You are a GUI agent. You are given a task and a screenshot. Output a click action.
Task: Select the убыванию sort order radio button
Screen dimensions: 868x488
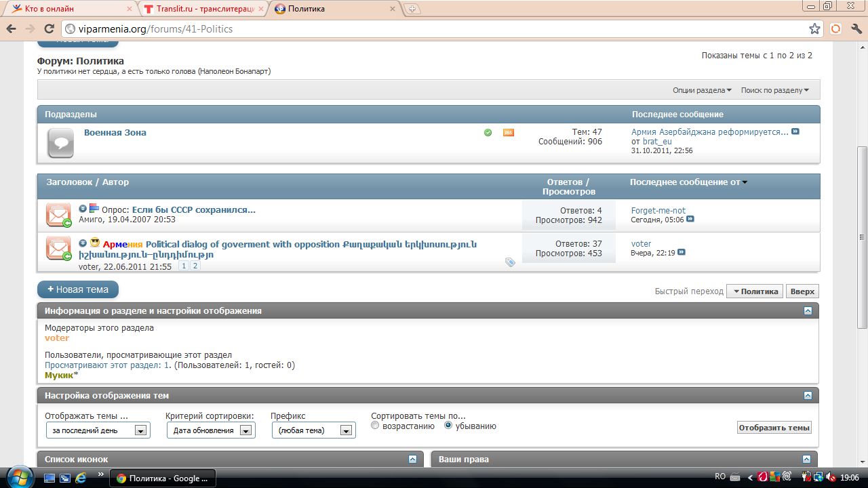(448, 426)
